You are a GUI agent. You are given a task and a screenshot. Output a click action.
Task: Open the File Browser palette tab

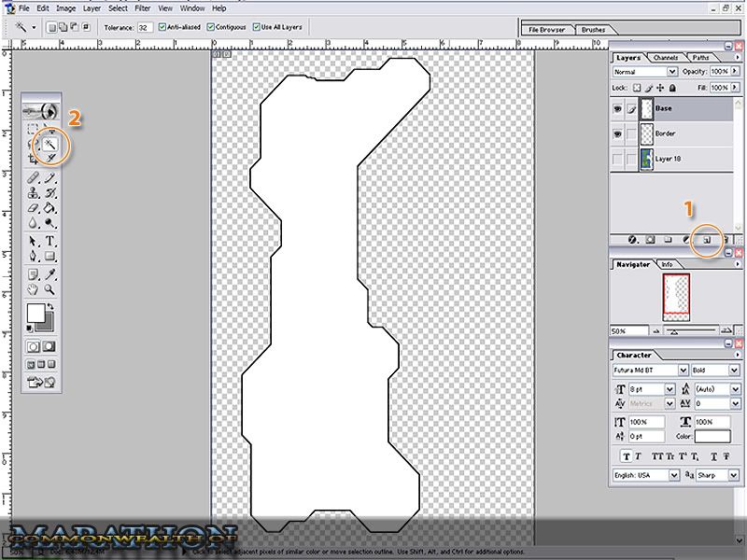coord(548,30)
